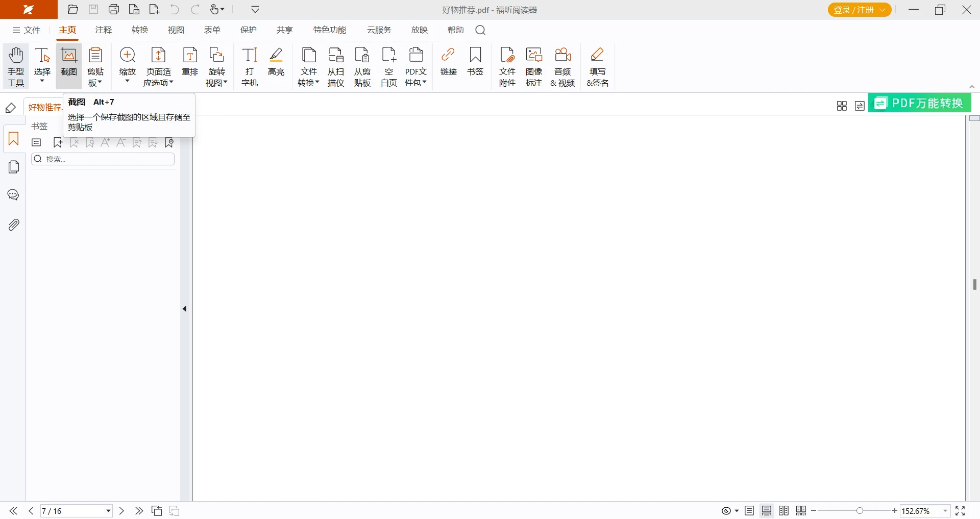Click the PDF万能转换 banner button
This screenshot has height=519, width=980.
tap(920, 103)
